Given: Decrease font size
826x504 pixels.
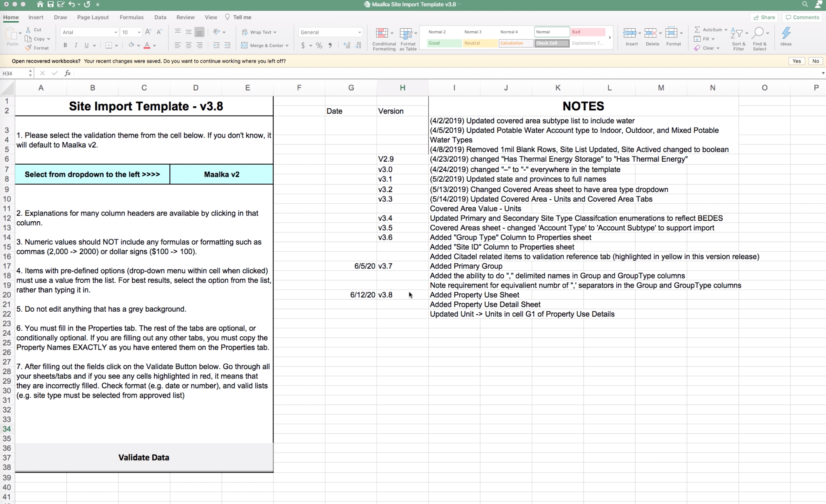Looking at the screenshot, I should tap(159, 32).
